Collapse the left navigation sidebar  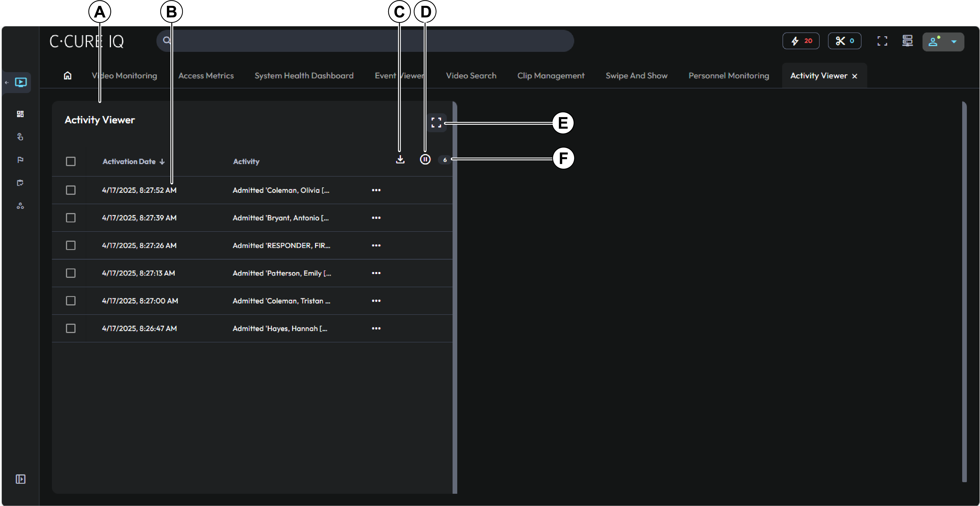click(21, 479)
